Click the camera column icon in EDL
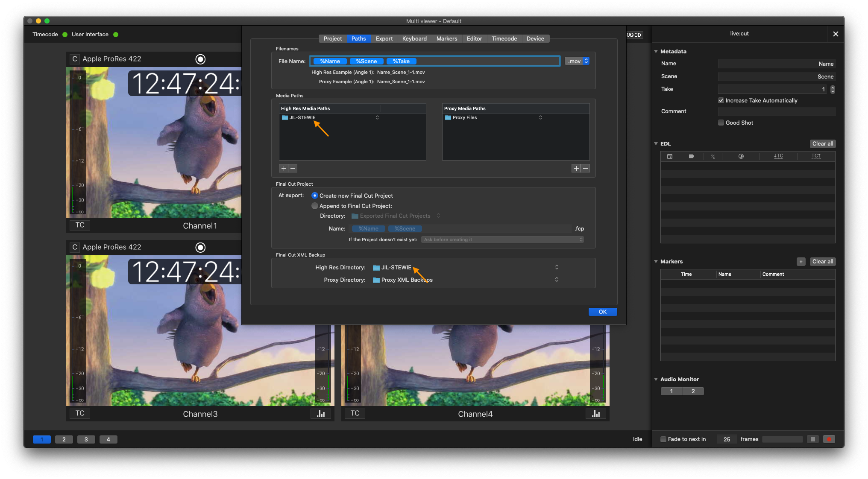This screenshot has width=868, height=479. pos(692,156)
